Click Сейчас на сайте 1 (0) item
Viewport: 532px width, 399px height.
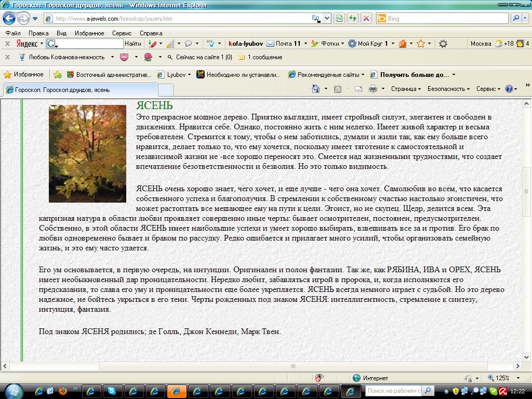200,57
